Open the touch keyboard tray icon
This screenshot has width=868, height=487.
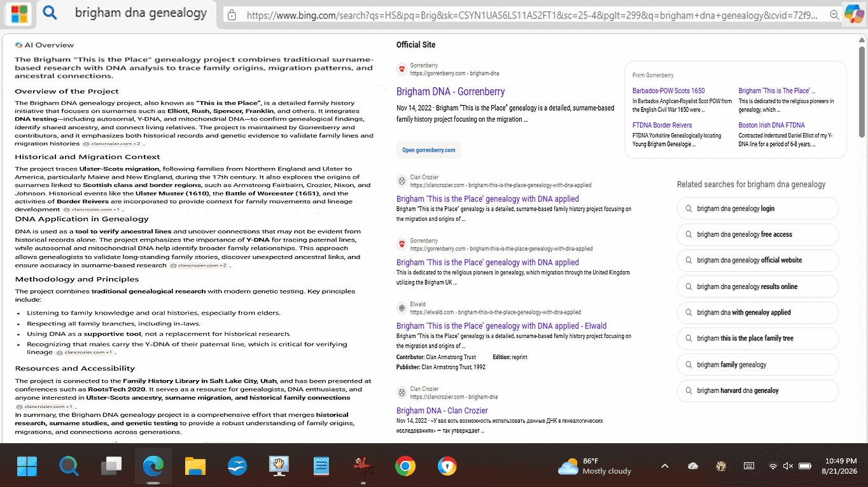pyautogui.click(x=749, y=466)
